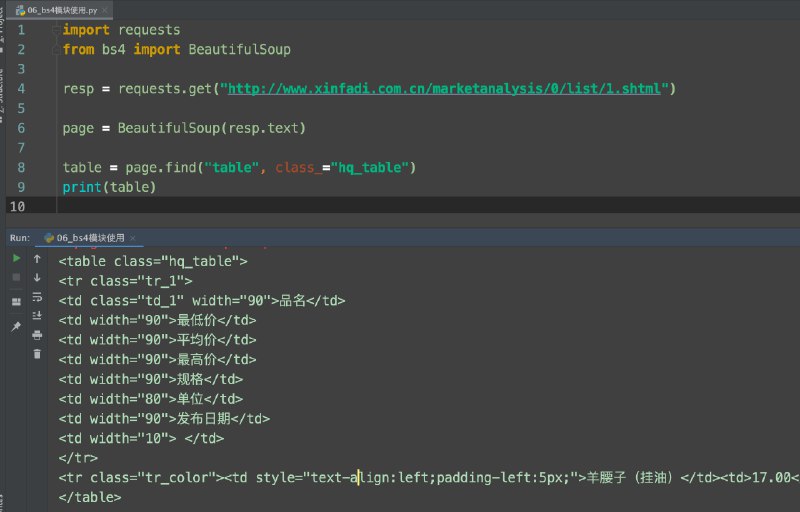Close the 06_bs4 Run tab
The image size is (800, 512).
point(133,238)
